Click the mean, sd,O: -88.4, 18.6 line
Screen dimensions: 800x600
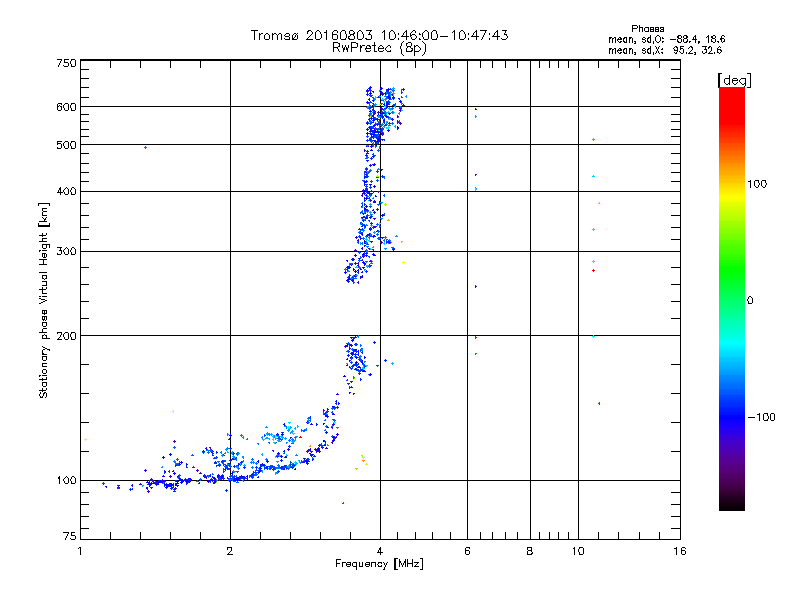(x=666, y=39)
